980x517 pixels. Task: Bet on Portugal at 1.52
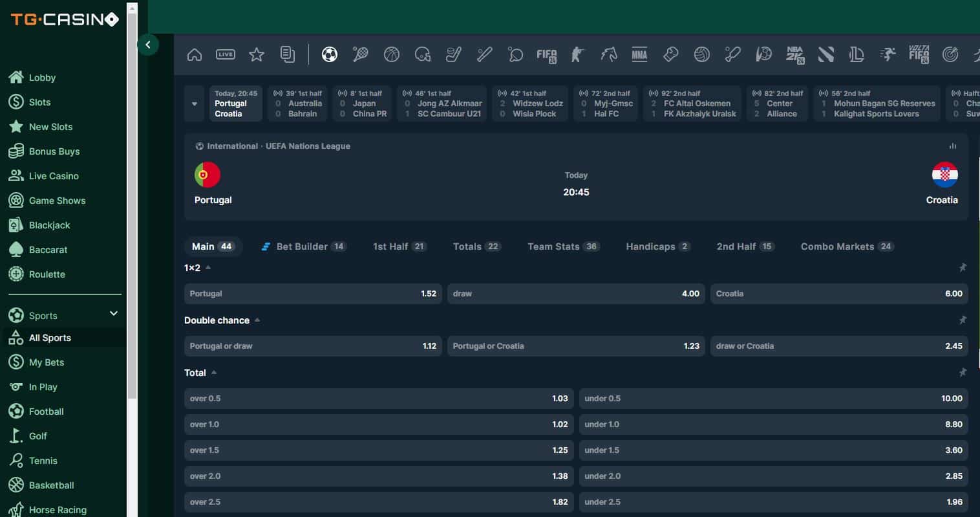click(x=313, y=294)
